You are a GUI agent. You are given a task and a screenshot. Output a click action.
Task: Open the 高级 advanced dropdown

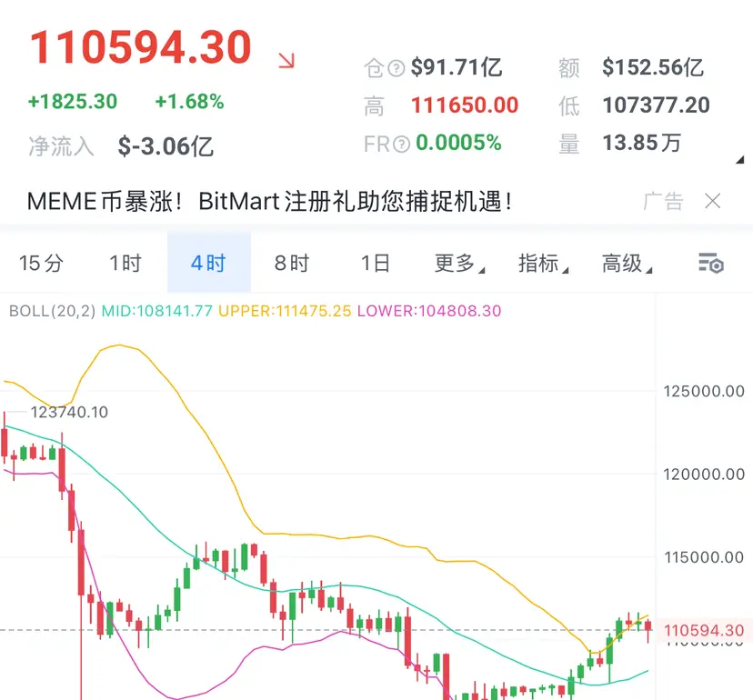(627, 263)
